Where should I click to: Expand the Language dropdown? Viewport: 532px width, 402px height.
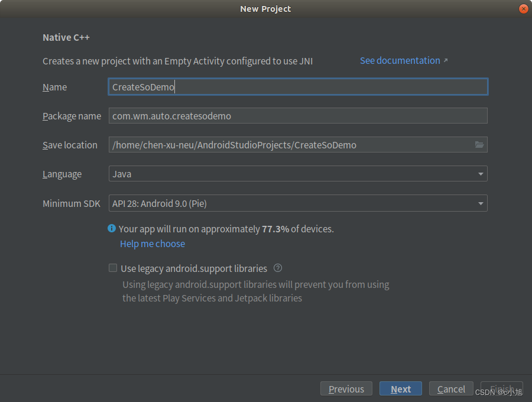tap(481, 174)
